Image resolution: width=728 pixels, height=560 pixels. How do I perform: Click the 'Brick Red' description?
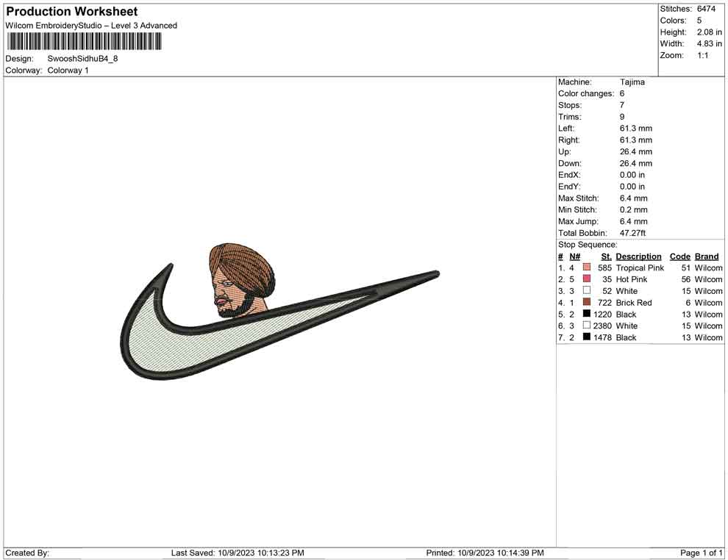[634, 303]
